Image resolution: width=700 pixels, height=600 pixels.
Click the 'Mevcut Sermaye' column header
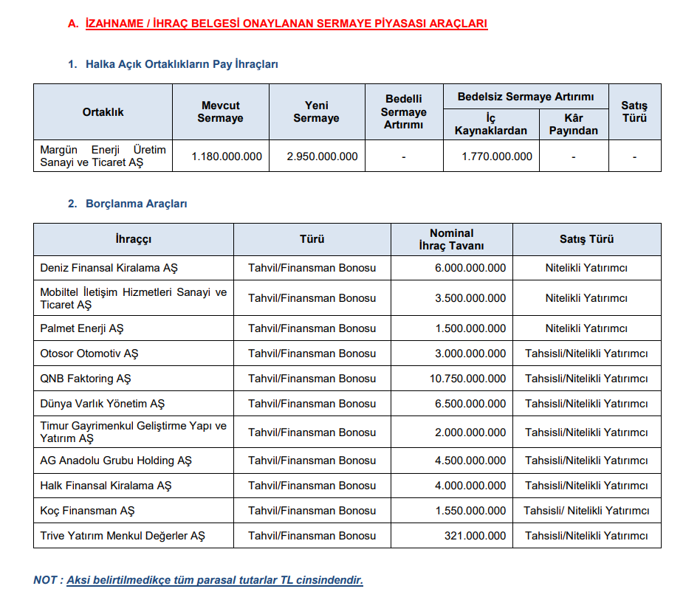pos(221,111)
